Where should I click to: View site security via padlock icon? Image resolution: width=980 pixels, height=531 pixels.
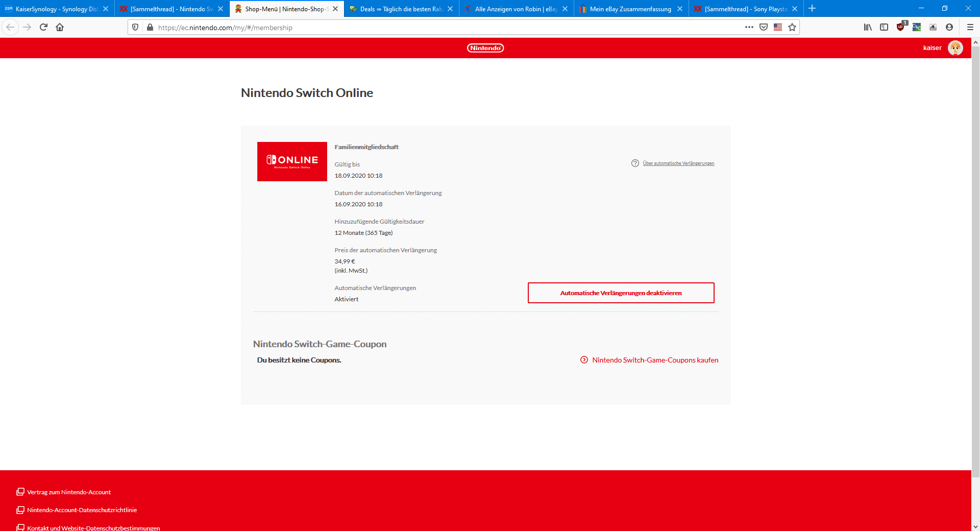coord(150,27)
